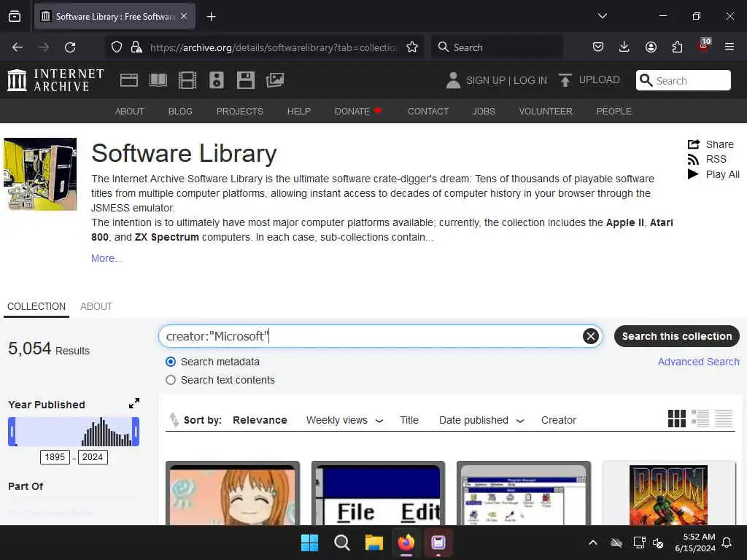Expand the Year Published histogram

[134, 403]
